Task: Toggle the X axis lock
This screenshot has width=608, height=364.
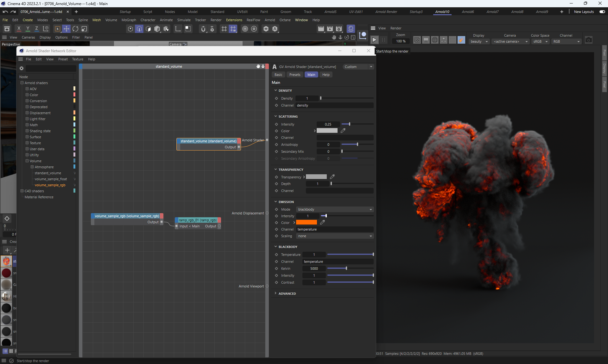Action: coord(19,29)
